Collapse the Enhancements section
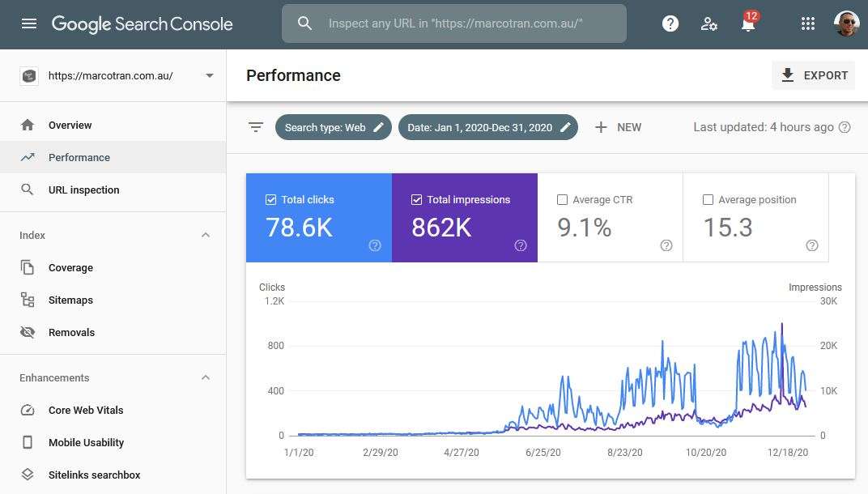The image size is (868, 494). 206,377
